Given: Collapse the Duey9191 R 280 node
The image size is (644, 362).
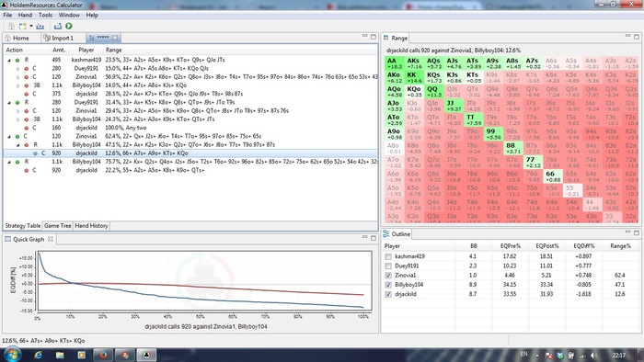Looking at the screenshot, I should coord(9,103).
